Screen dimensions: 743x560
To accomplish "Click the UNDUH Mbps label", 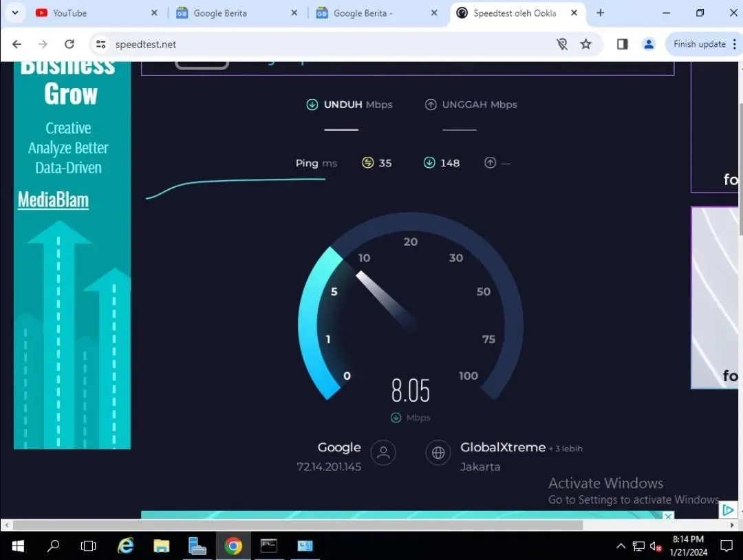I will tap(358, 105).
